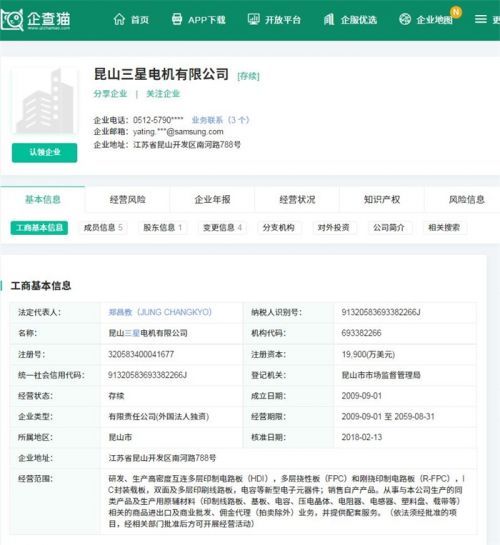Click the 经营期限 value ending 2059-08-31
This screenshot has width=500, height=545.
388,416
